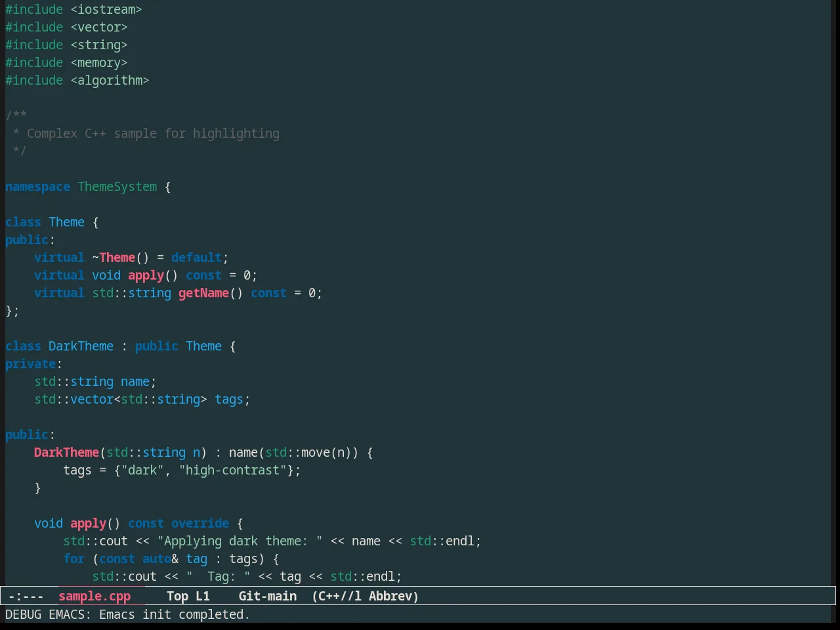Screen dimensions: 840x630
Task: Place cursor on '#include <vector>' line
Action: tap(66, 27)
